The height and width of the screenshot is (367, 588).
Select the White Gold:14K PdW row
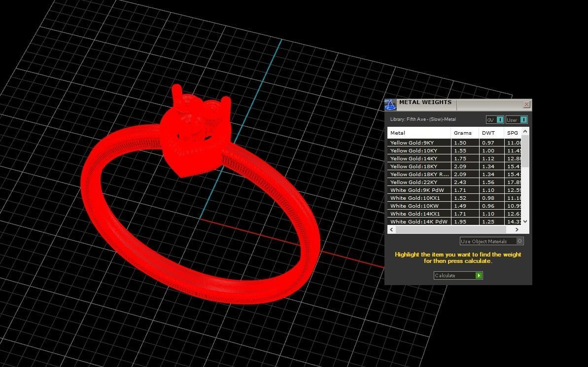tap(454, 221)
